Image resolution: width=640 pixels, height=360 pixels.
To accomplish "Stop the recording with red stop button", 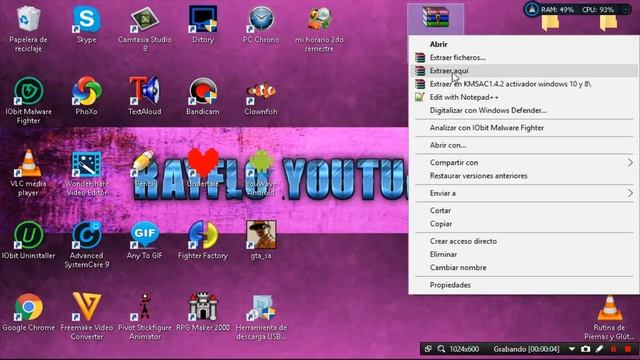I will point(628,349).
